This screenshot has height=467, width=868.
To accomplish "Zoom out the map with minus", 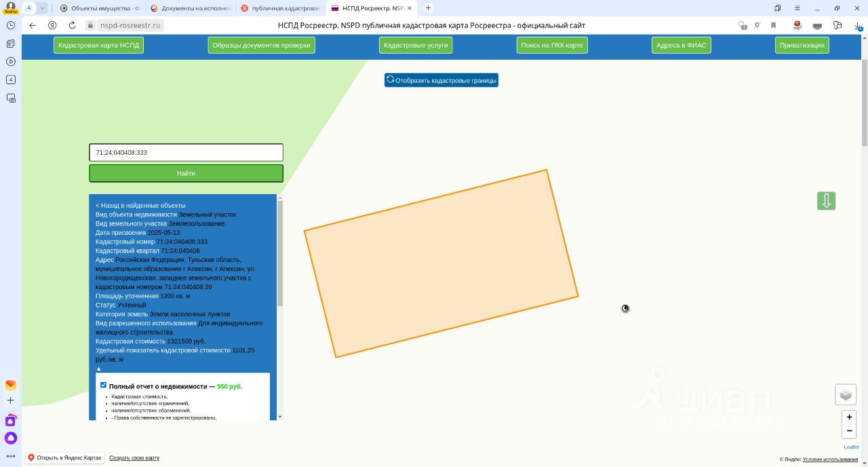I will coord(849,431).
